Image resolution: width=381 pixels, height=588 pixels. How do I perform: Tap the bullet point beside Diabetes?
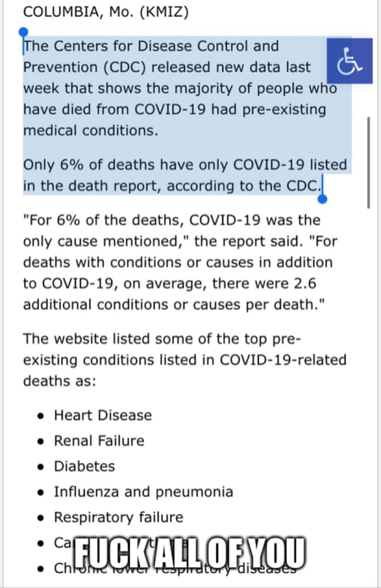click(40, 466)
